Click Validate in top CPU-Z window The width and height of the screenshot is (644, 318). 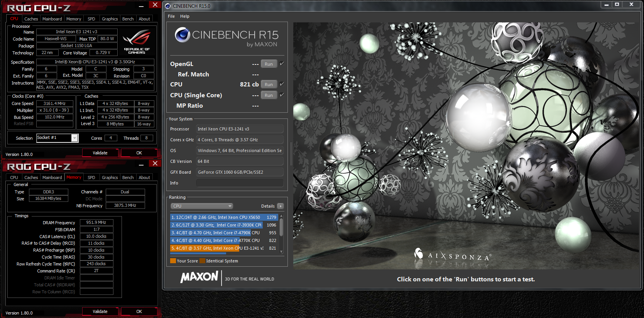pyautogui.click(x=100, y=153)
